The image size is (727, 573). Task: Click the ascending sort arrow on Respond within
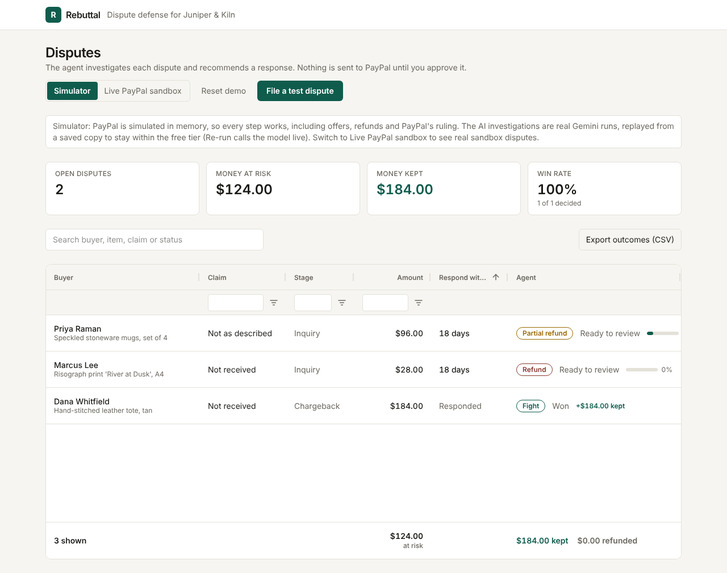pyautogui.click(x=496, y=277)
